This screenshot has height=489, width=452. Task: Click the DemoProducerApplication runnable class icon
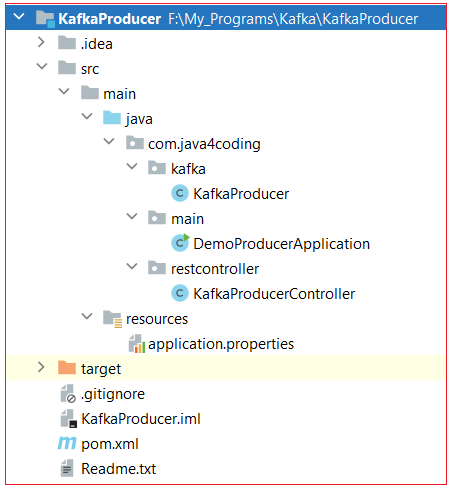[x=180, y=243]
